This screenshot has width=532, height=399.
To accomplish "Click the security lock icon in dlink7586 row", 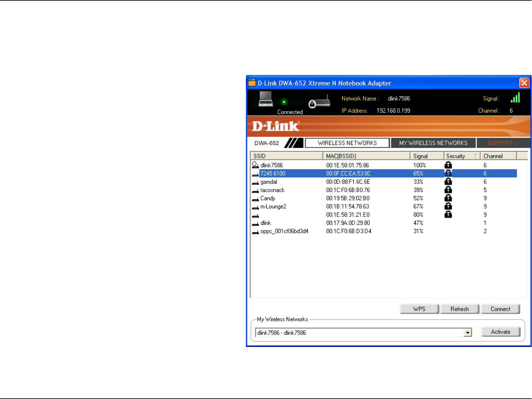I will coord(448,165).
